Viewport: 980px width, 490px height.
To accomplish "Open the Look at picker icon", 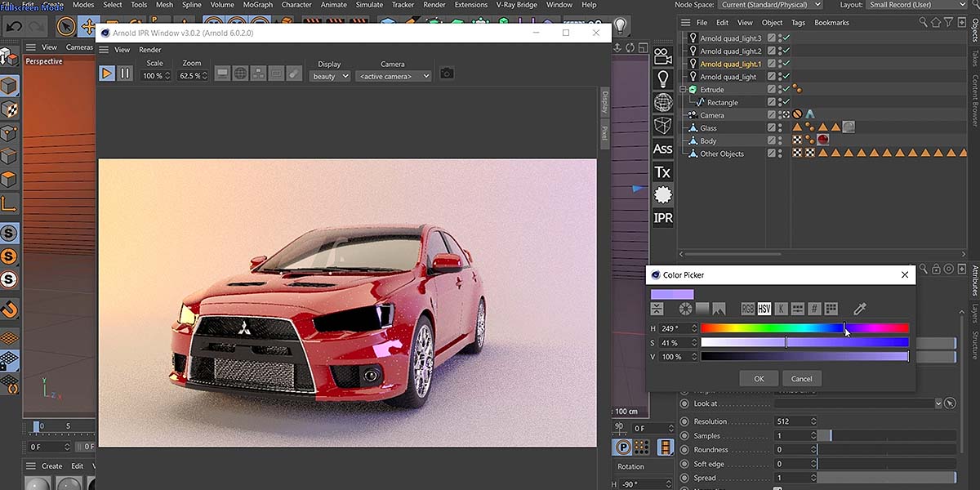I will point(949,403).
